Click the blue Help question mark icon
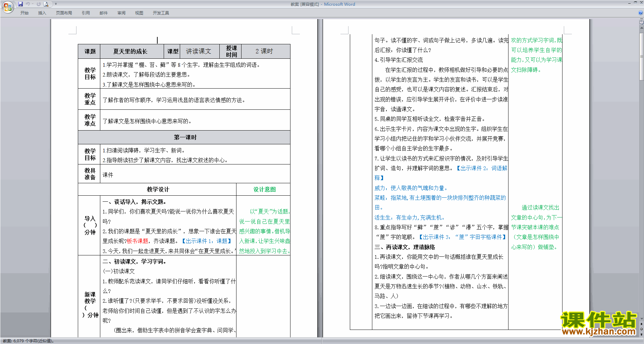This screenshot has height=344, width=644. point(641,13)
